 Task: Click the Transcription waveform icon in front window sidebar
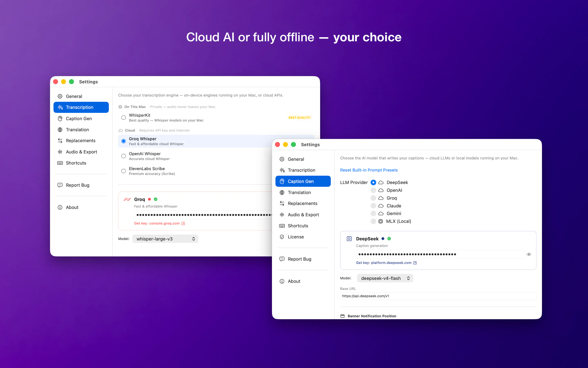click(282, 170)
